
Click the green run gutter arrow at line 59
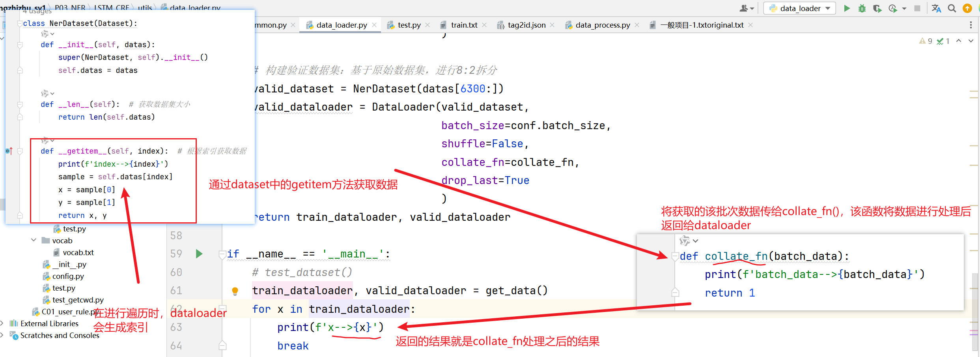click(199, 254)
